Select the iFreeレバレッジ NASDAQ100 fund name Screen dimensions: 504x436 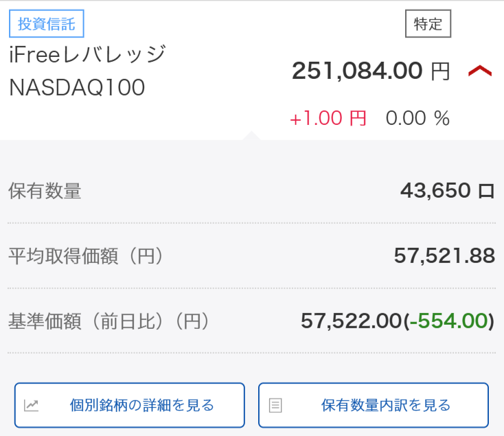(x=87, y=71)
